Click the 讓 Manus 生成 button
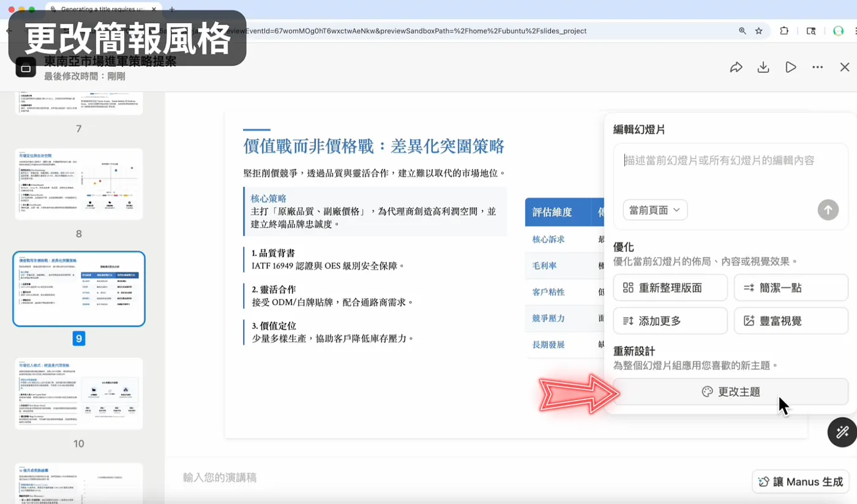Screen dimensions: 857x504 click(x=801, y=482)
